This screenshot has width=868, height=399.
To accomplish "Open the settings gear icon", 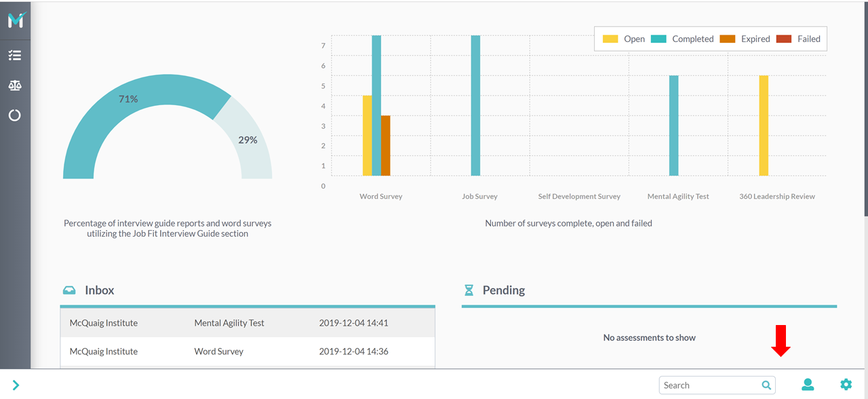I will pos(846,385).
